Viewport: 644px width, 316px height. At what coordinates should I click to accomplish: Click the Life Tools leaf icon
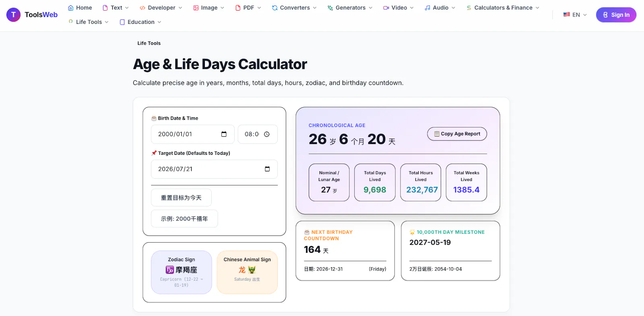click(x=71, y=22)
